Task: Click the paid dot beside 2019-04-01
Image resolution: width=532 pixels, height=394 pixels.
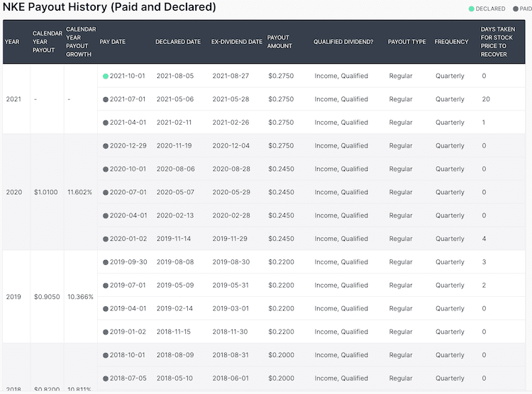Action: point(106,309)
